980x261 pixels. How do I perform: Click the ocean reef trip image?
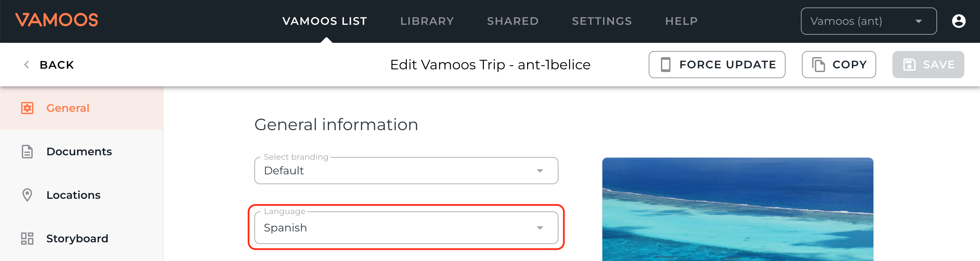[x=737, y=209]
